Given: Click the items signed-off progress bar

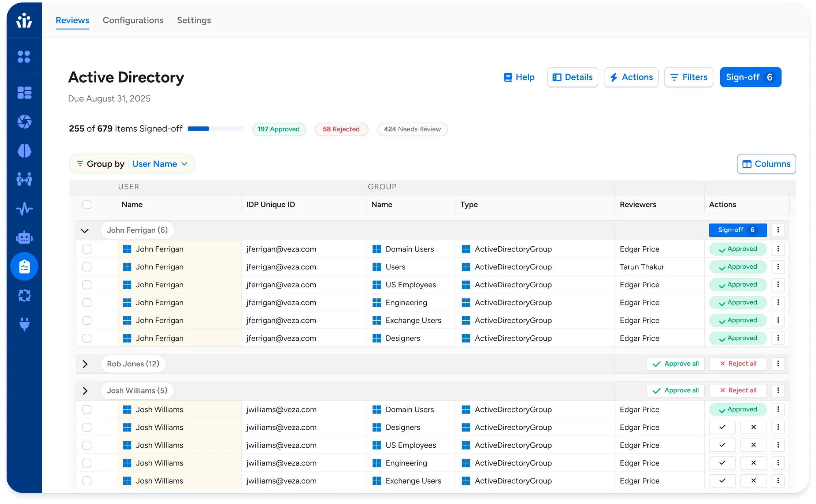Looking at the screenshot, I should [x=215, y=129].
